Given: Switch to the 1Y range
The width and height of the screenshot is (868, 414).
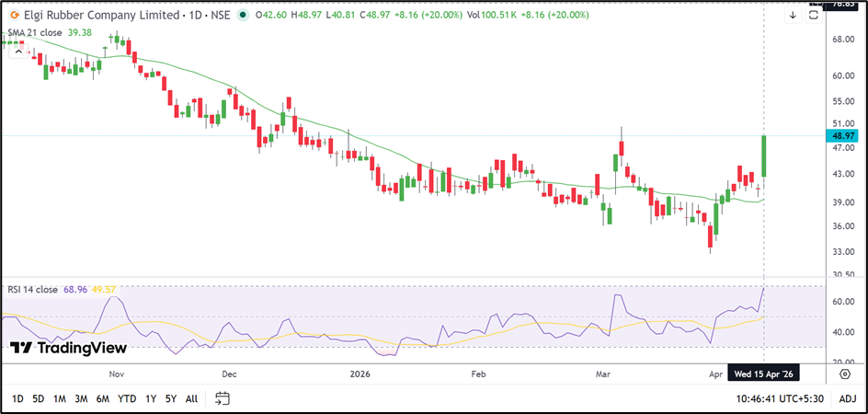Looking at the screenshot, I should (150, 398).
